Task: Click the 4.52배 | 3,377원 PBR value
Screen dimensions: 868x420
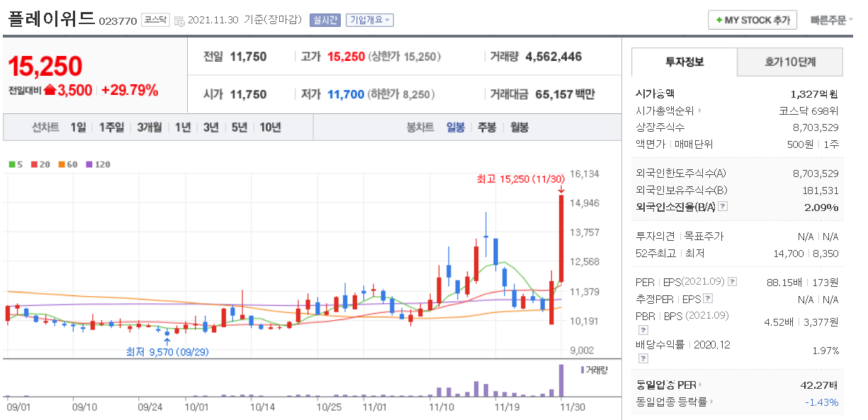Action: coord(801,322)
